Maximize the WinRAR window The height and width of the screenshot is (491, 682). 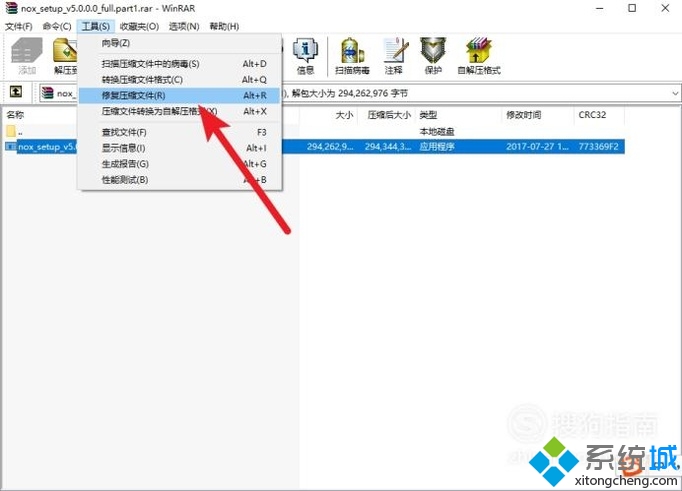coord(632,8)
